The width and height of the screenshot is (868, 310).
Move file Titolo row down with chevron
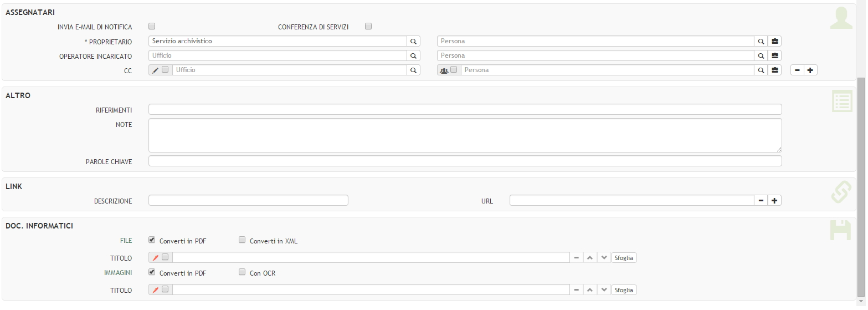[604, 258]
